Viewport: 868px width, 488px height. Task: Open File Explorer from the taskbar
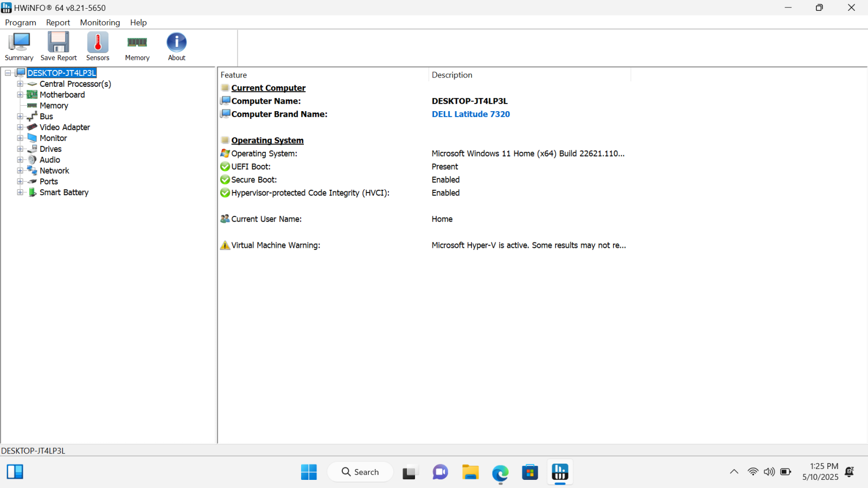(x=470, y=472)
